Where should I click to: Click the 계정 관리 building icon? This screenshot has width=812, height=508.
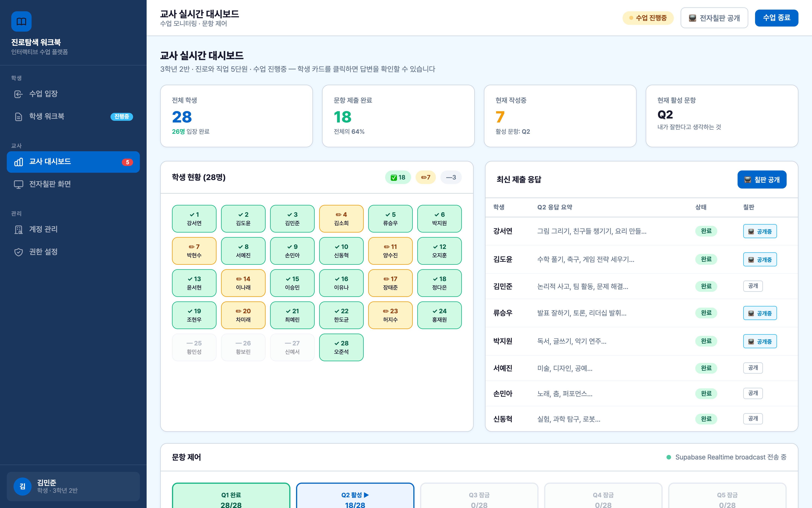18,230
